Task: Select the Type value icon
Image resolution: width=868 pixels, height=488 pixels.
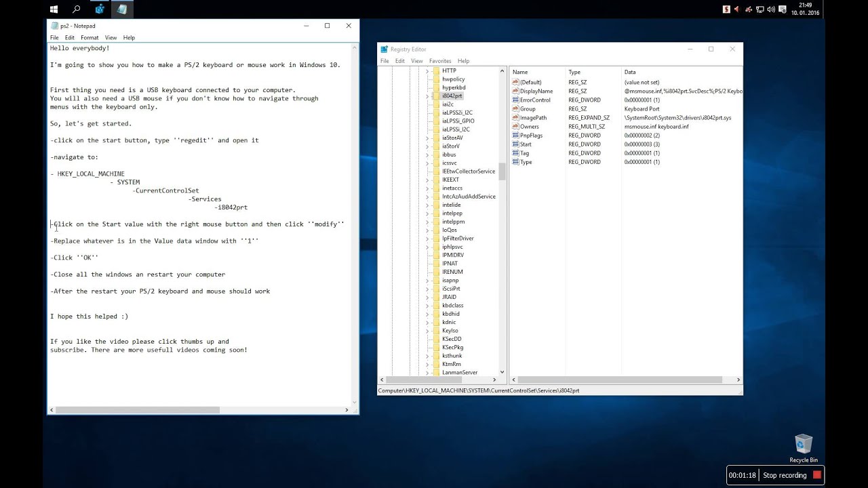Action: (x=515, y=162)
